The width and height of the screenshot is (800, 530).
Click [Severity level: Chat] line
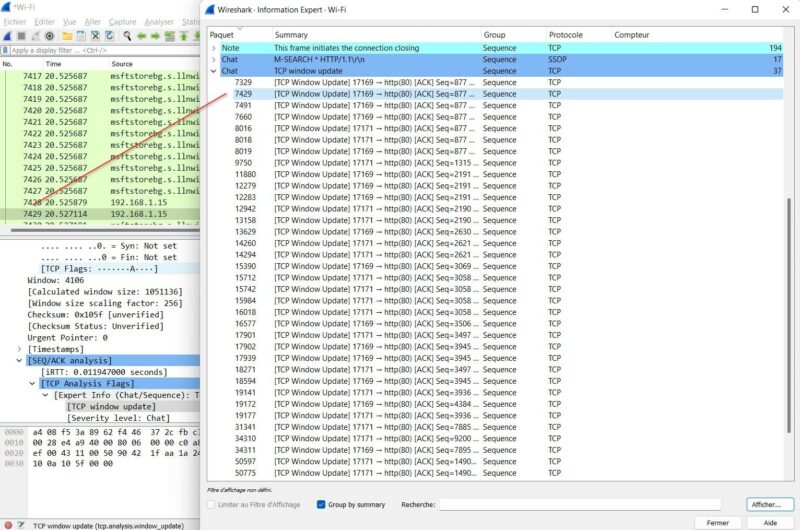point(118,418)
